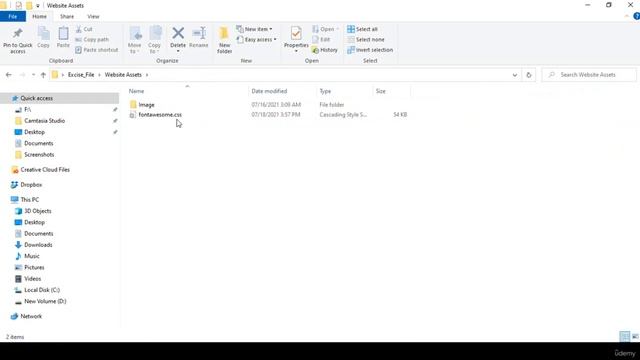The width and height of the screenshot is (640, 360).
Task: Click Copy path in ribbon
Action: pos(92,40)
